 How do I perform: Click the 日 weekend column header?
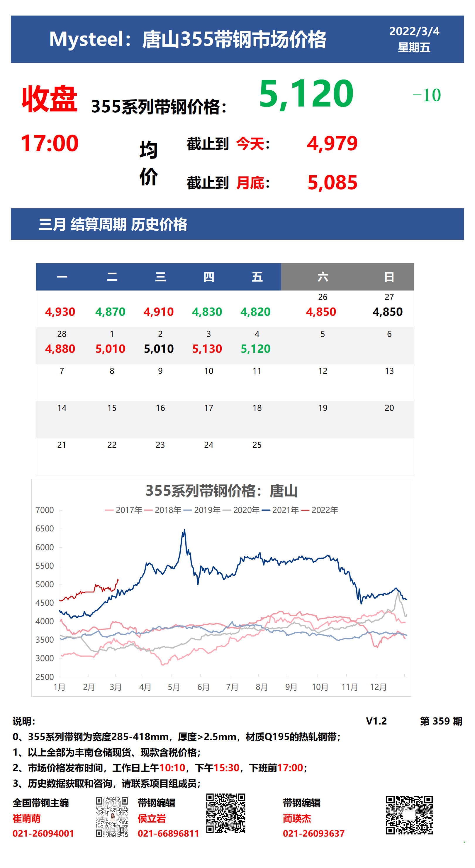click(x=389, y=277)
